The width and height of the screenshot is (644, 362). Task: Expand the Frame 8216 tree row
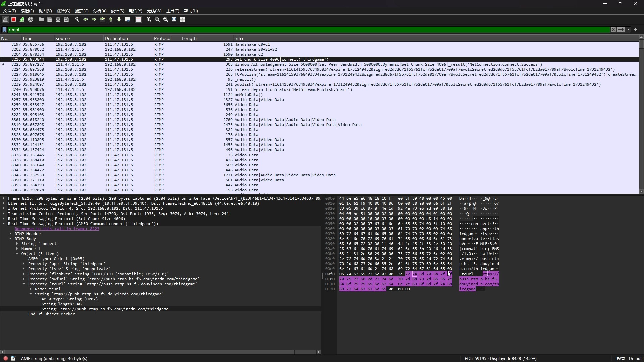coord(4,198)
